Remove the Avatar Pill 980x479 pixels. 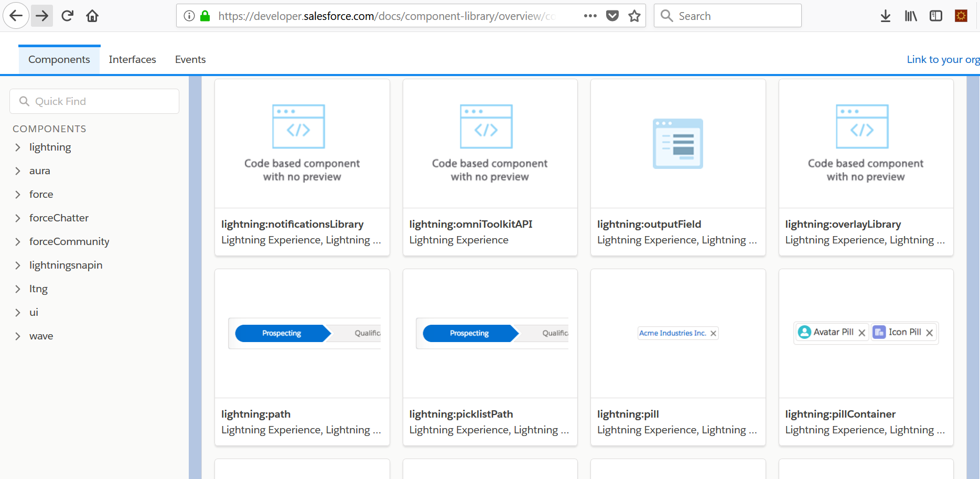[x=861, y=333]
